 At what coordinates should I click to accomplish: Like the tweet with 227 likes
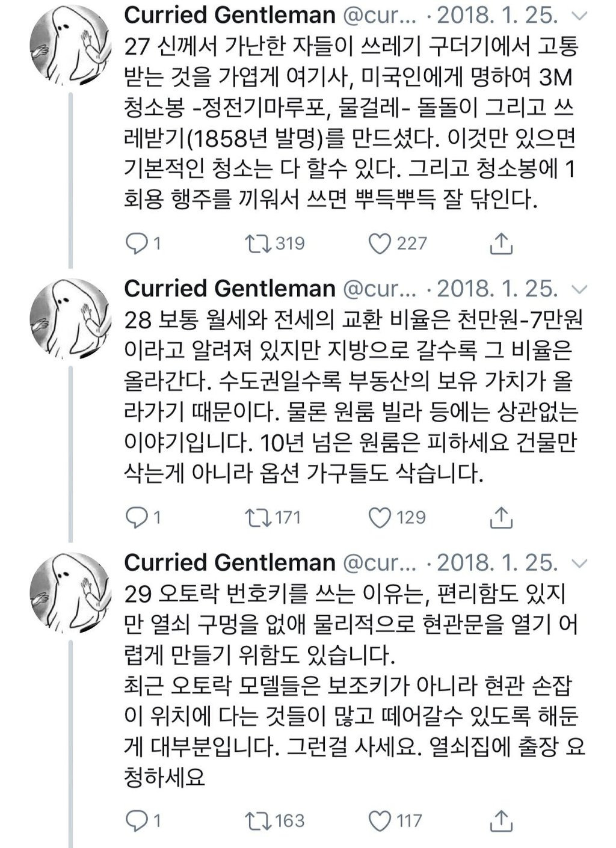pos(380,243)
